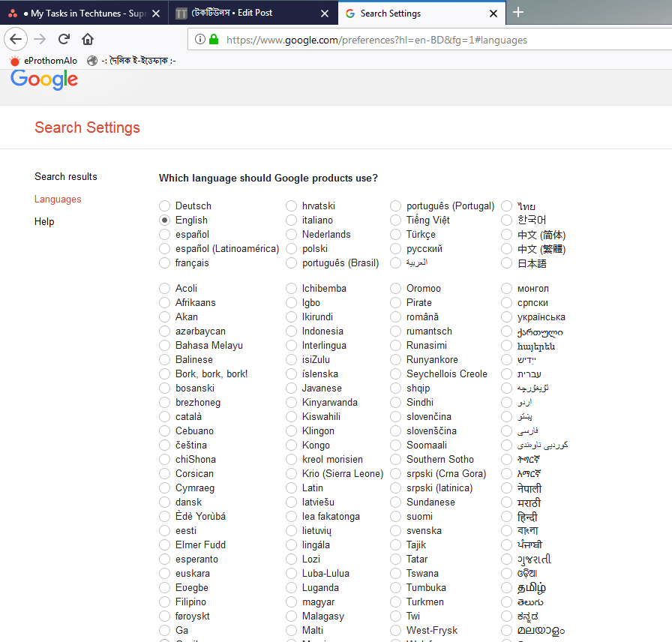Switch to the Search Settings tab
Image resolution: width=672 pixels, height=642 pixels.
click(x=421, y=13)
